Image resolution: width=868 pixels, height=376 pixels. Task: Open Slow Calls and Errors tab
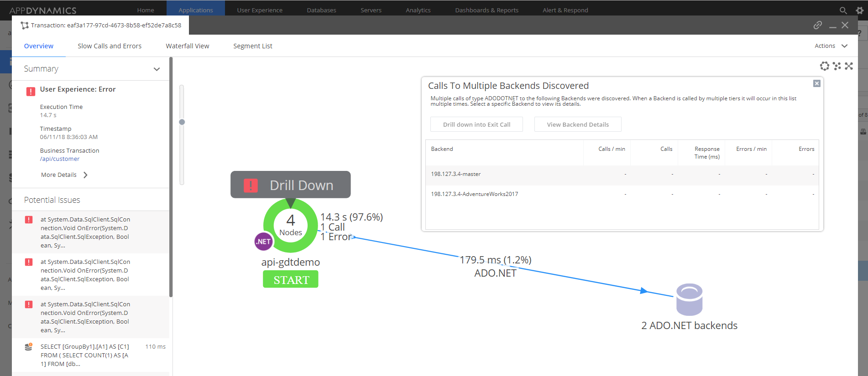pos(110,46)
